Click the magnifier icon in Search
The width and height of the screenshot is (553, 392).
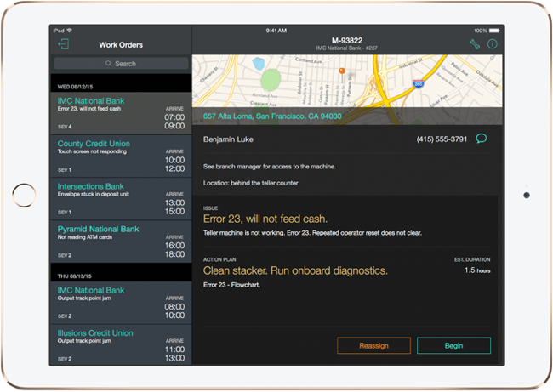click(x=109, y=64)
